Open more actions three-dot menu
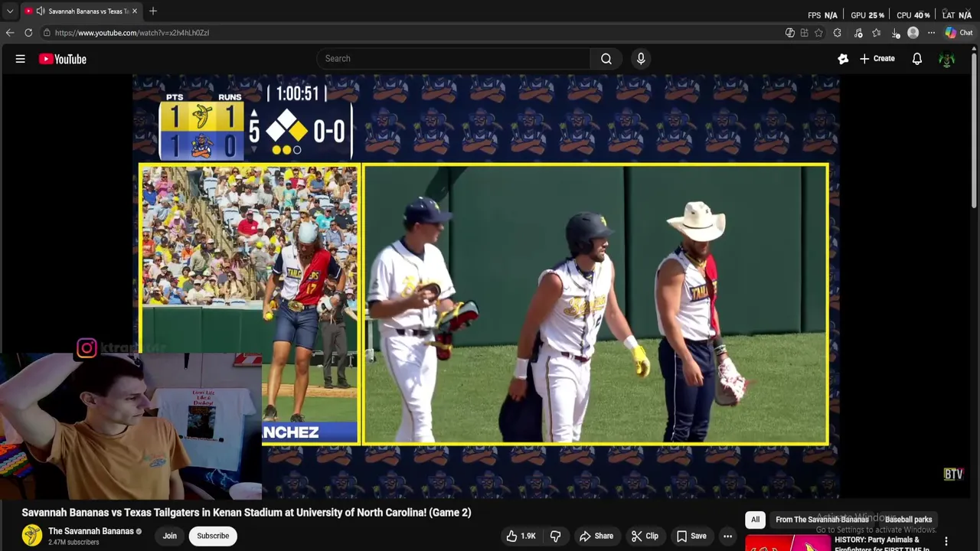 click(727, 536)
